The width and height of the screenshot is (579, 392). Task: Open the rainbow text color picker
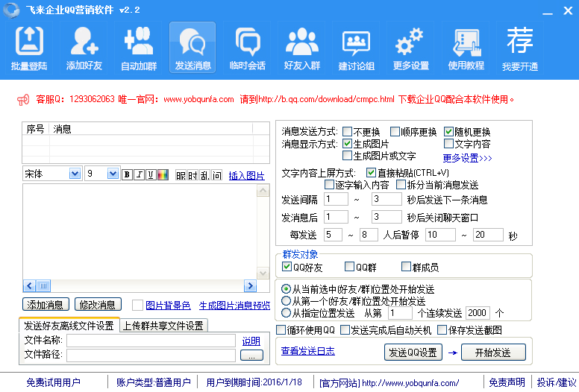click(x=163, y=175)
